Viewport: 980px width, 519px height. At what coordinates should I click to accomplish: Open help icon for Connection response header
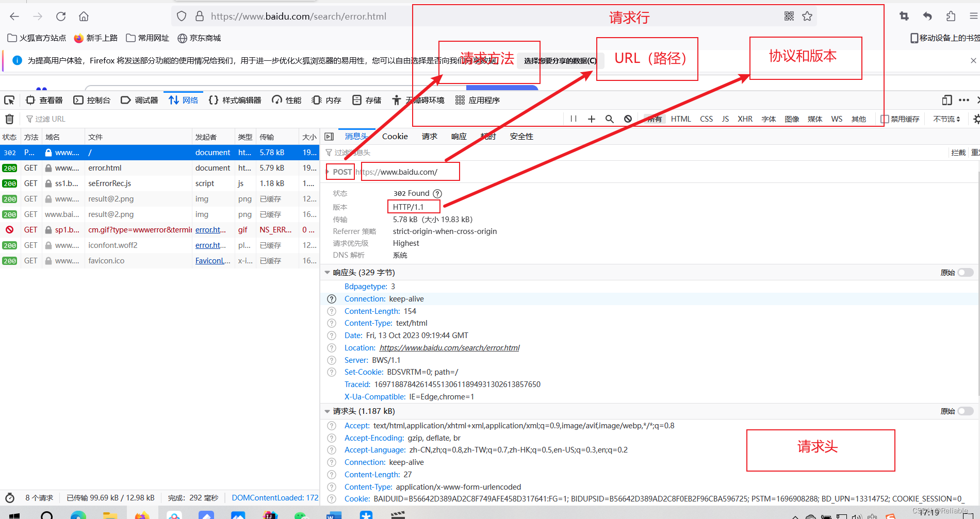pyautogui.click(x=332, y=299)
